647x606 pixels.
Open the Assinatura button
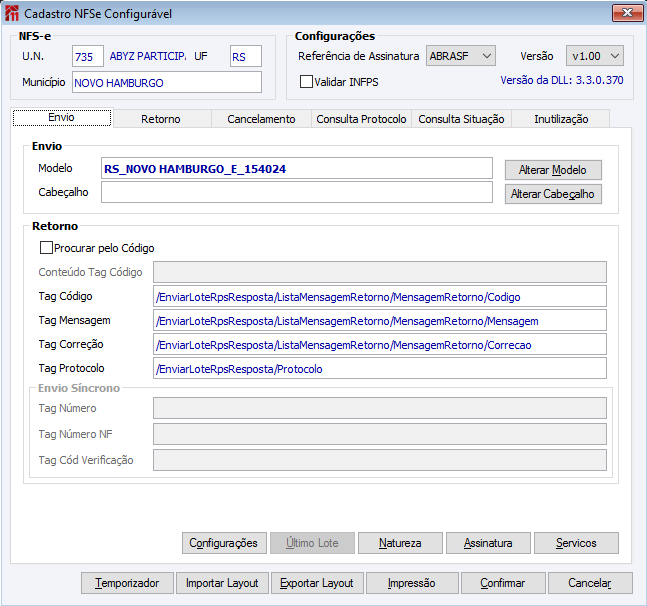pos(488,543)
